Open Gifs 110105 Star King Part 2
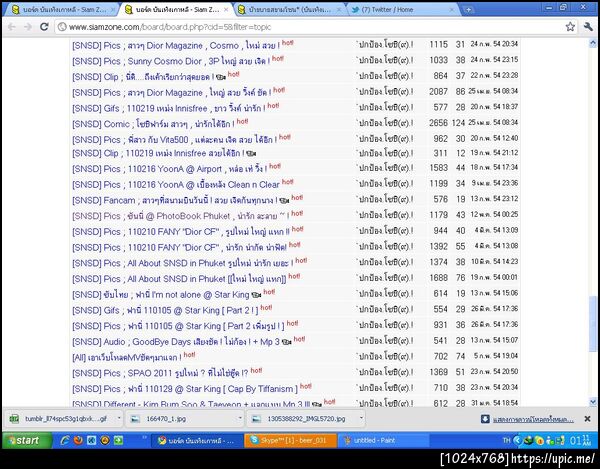The width and height of the screenshot is (600, 469). [165, 310]
